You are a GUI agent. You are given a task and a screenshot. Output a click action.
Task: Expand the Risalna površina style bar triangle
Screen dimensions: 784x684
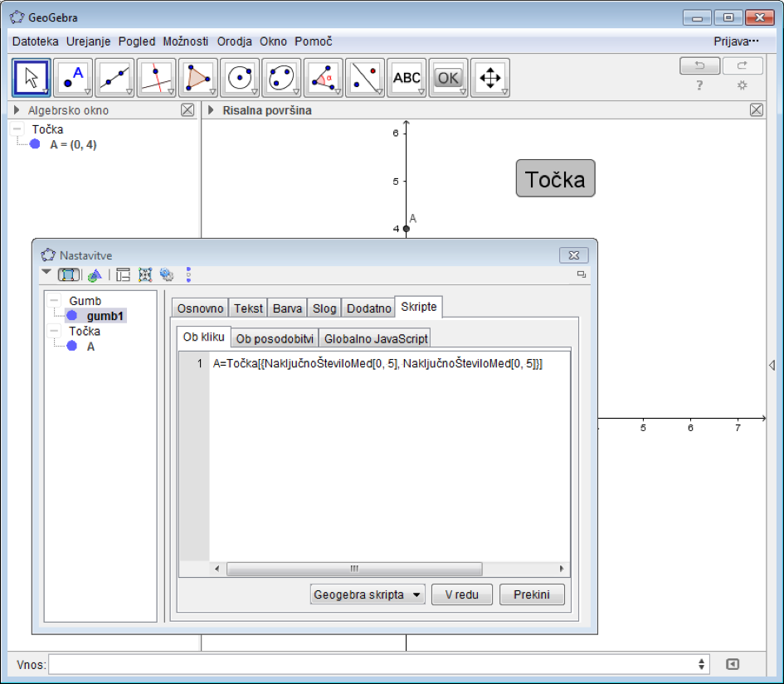(x=211, y=110)
